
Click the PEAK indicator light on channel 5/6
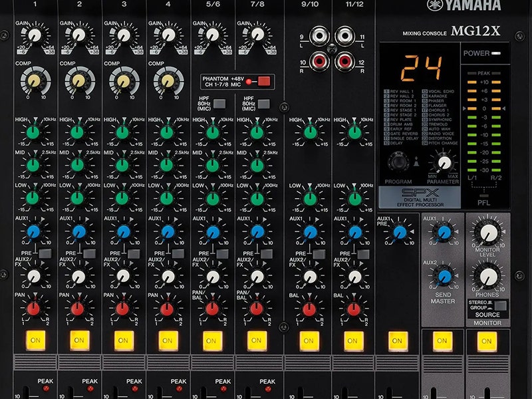[223, 389]
